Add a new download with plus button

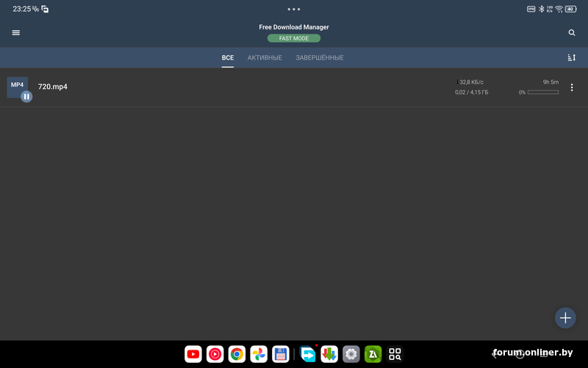click(x=565, y=318)
